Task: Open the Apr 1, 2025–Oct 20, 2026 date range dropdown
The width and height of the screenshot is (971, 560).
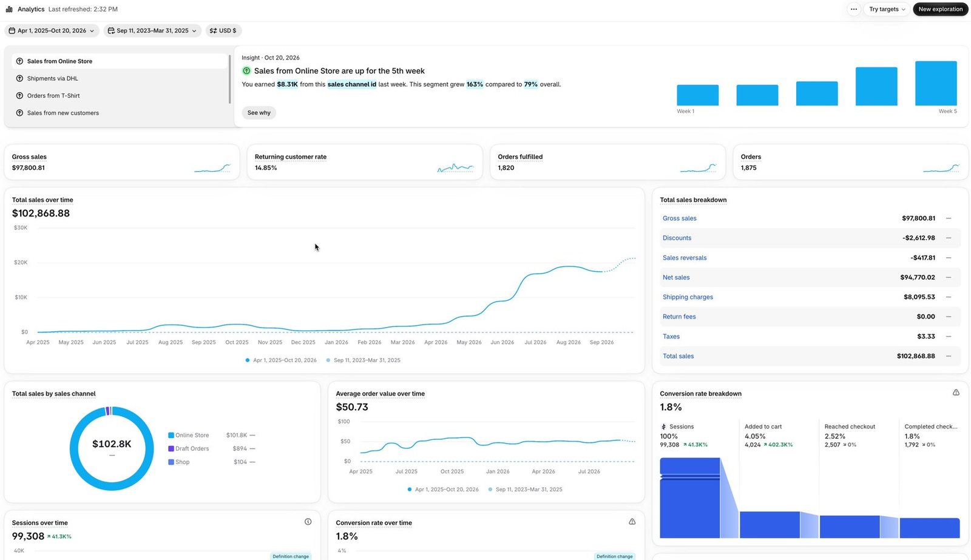Action: (52, 30)
